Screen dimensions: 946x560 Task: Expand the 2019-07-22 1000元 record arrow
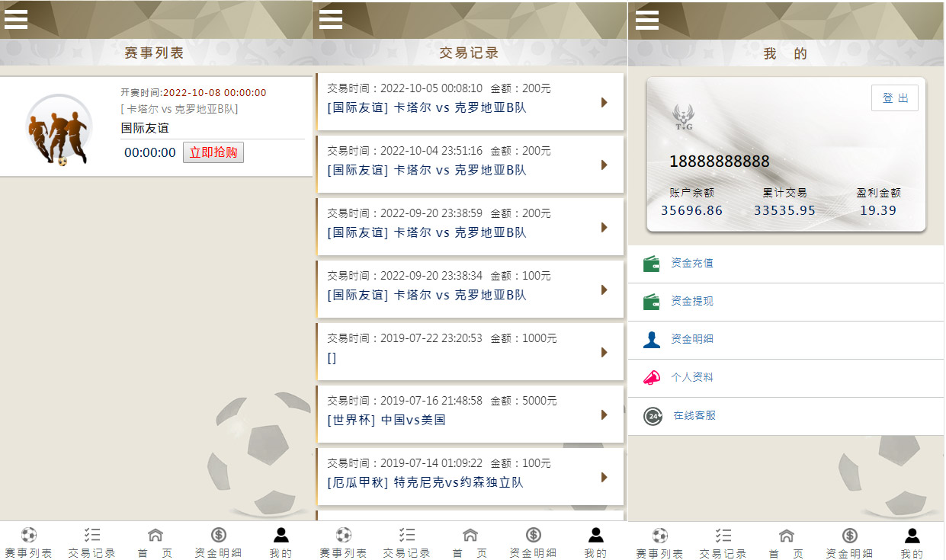point(604,352)
